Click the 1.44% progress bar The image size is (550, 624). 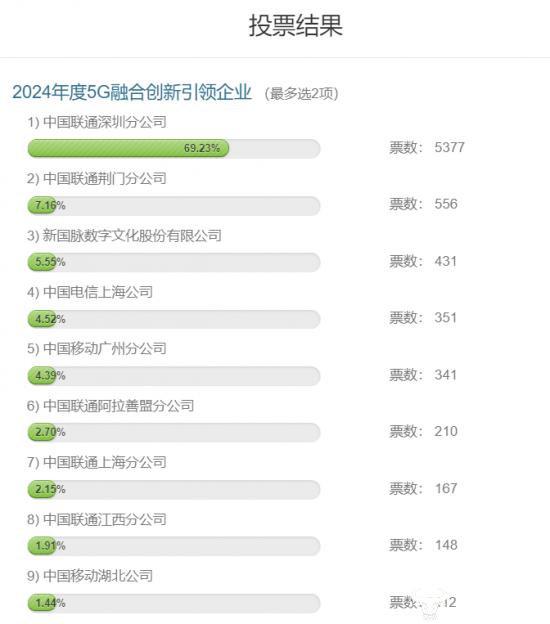point(174,603)
